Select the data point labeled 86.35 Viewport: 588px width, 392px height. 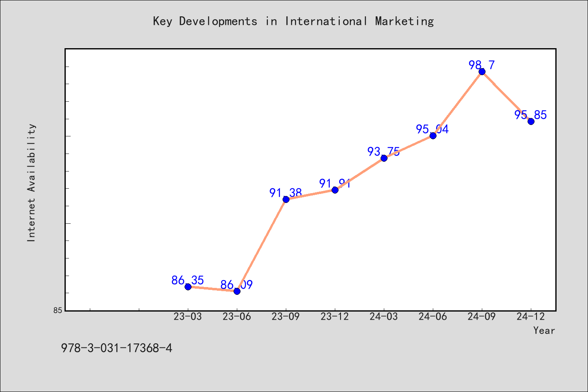188,287
